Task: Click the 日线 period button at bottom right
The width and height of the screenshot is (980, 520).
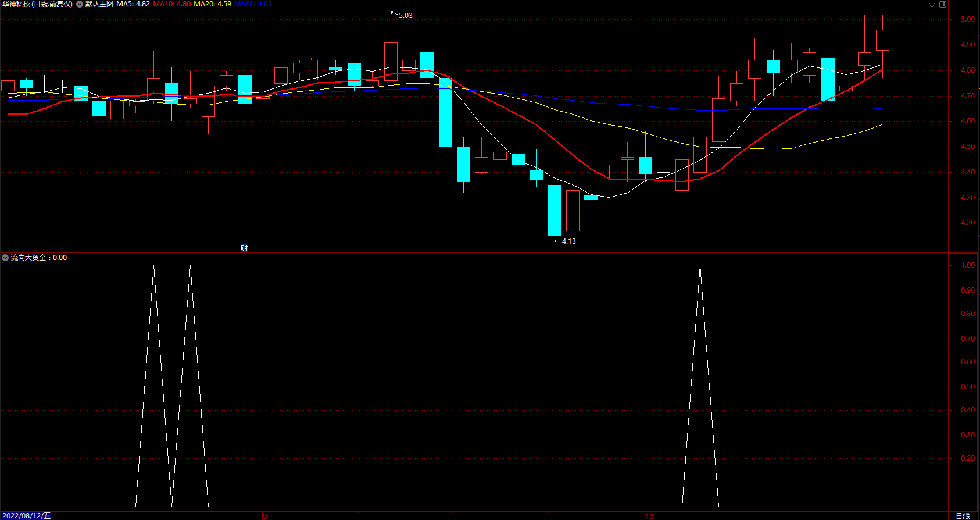Action: coord(963,516)
